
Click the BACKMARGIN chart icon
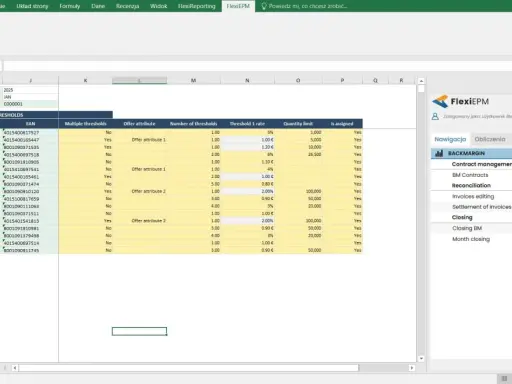pos(439,153)
